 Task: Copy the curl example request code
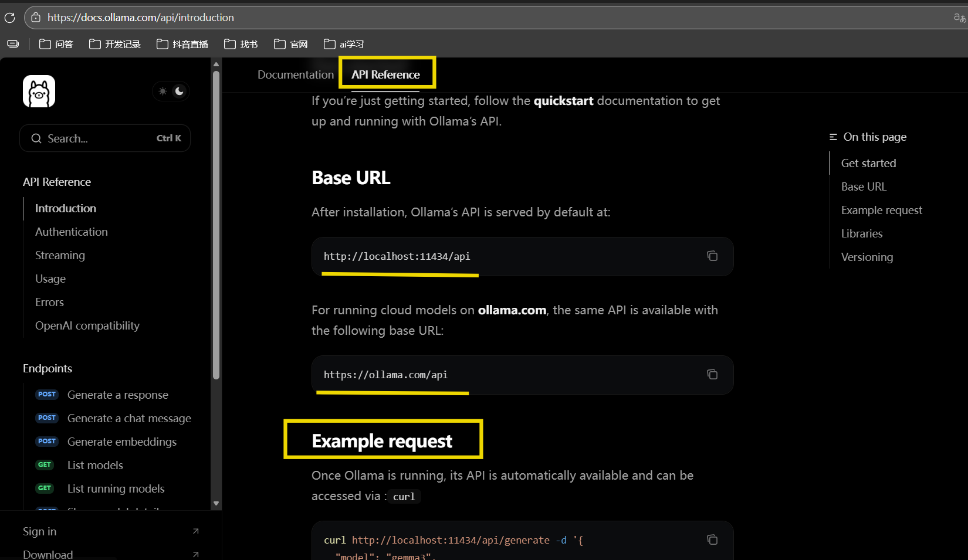[712, 539]
